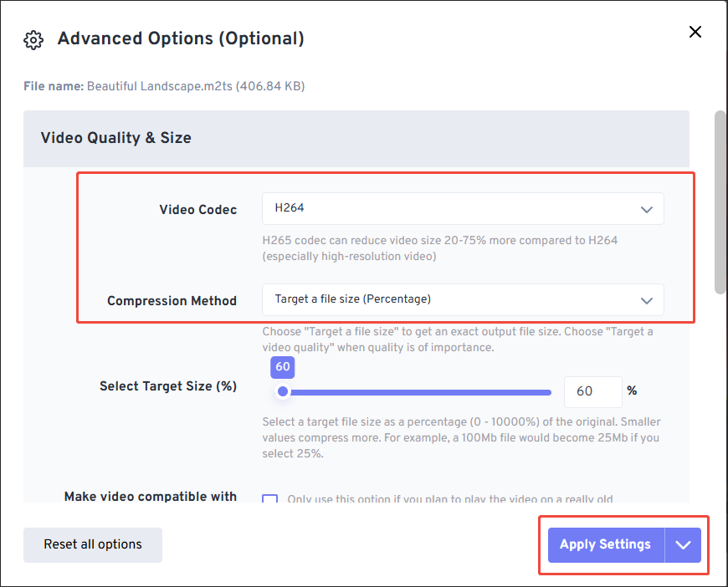Click the H265 codec hint text
Screen dimensions: 728x587
coord(439,248)
